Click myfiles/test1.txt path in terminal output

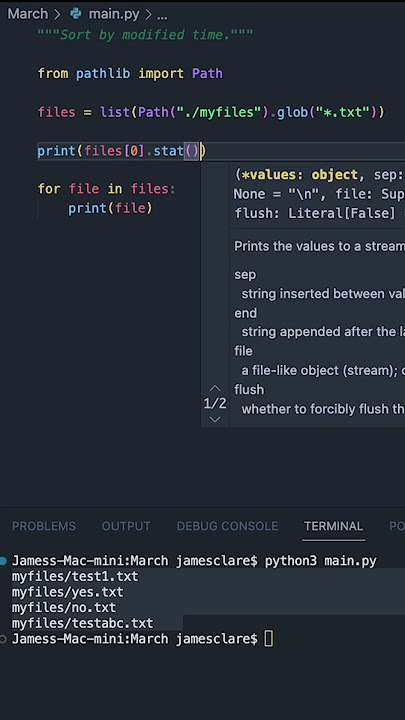click(x=75, y=576)
